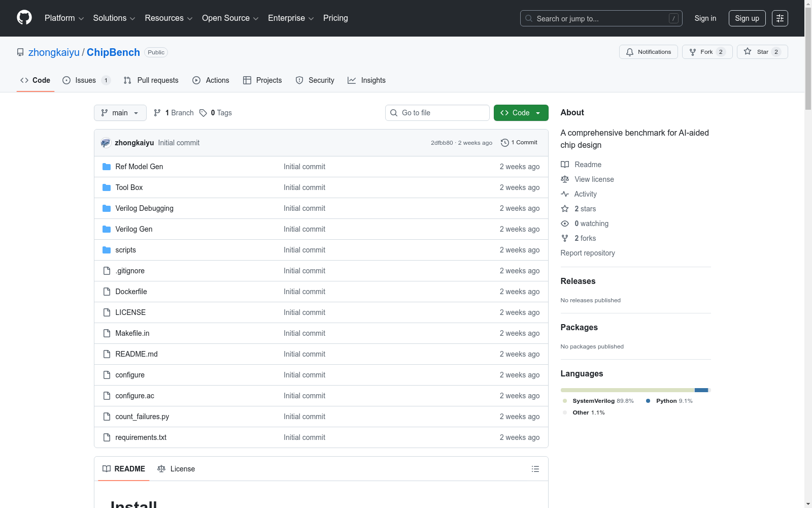
Task: Expand the Enterprise menu
Action: point(291,18)
